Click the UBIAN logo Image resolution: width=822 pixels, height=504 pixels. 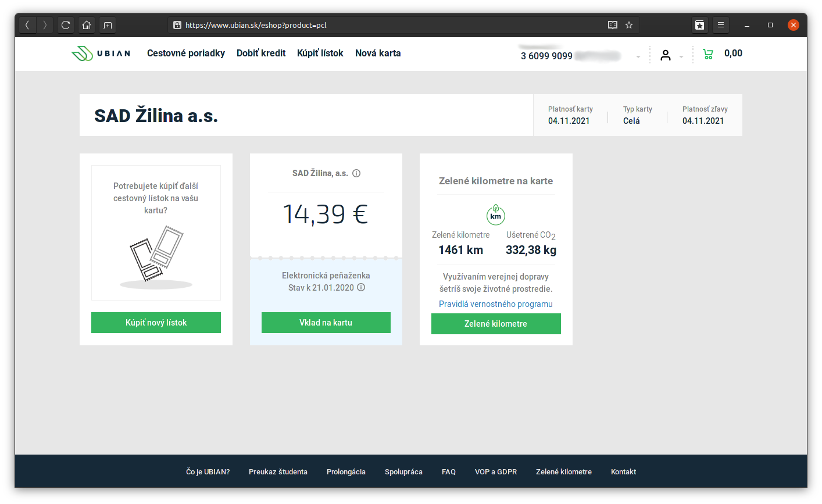point(101,53)
